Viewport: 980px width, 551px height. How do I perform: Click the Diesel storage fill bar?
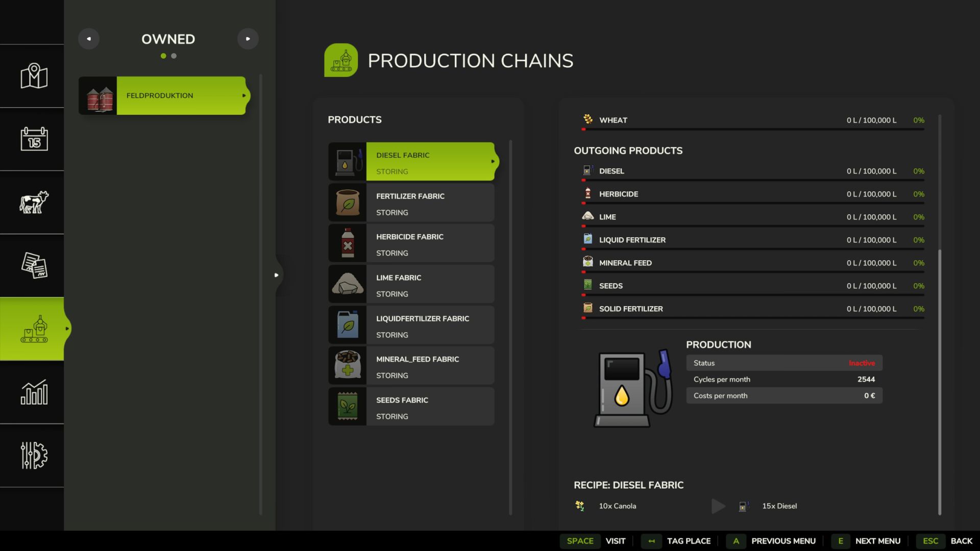753,180
